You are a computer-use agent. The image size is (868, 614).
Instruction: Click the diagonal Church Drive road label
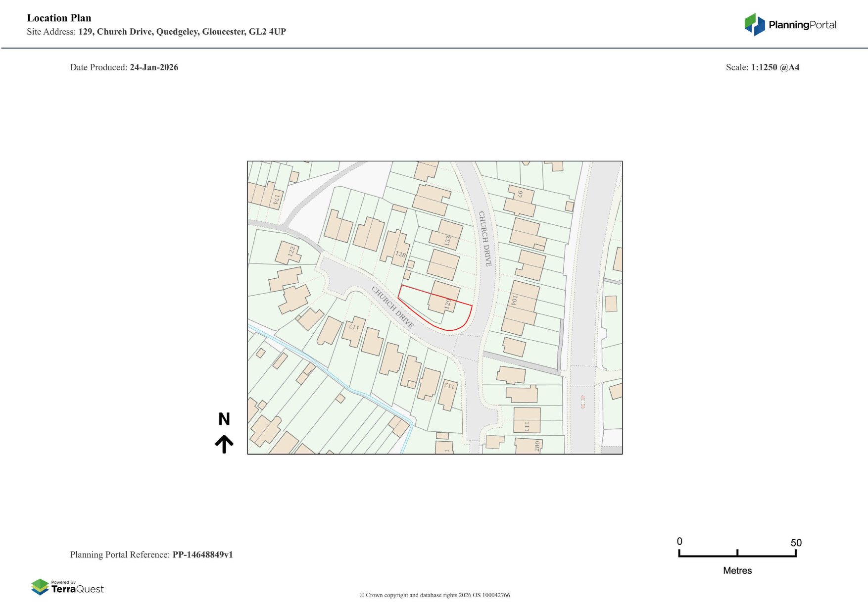[392, 307]
